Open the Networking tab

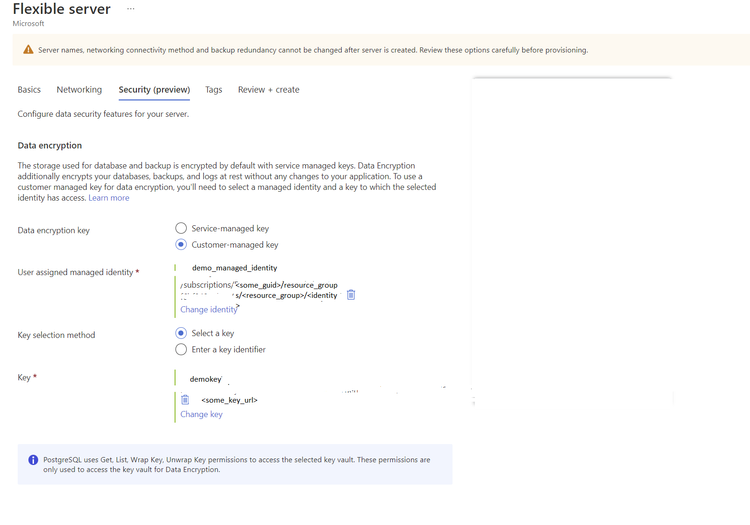(x=79, y=90)
